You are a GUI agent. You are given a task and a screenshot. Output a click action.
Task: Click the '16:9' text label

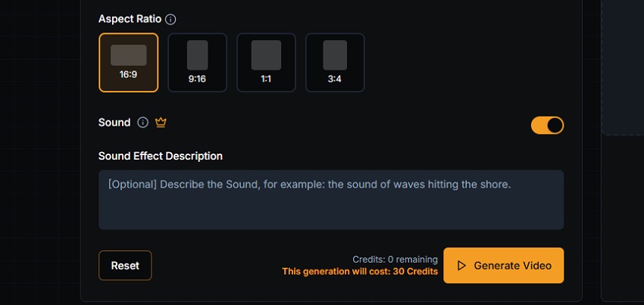(x=129, y=76)
